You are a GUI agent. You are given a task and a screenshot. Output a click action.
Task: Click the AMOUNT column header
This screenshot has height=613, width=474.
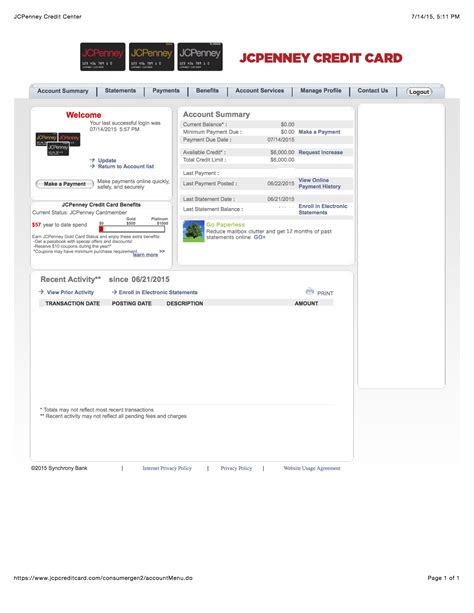[x=306, y=303]
